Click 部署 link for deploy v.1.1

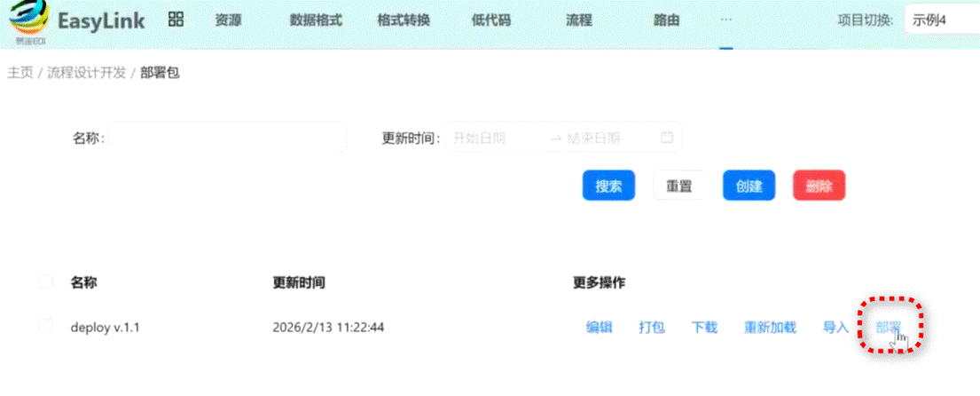[x=889, y=328]
